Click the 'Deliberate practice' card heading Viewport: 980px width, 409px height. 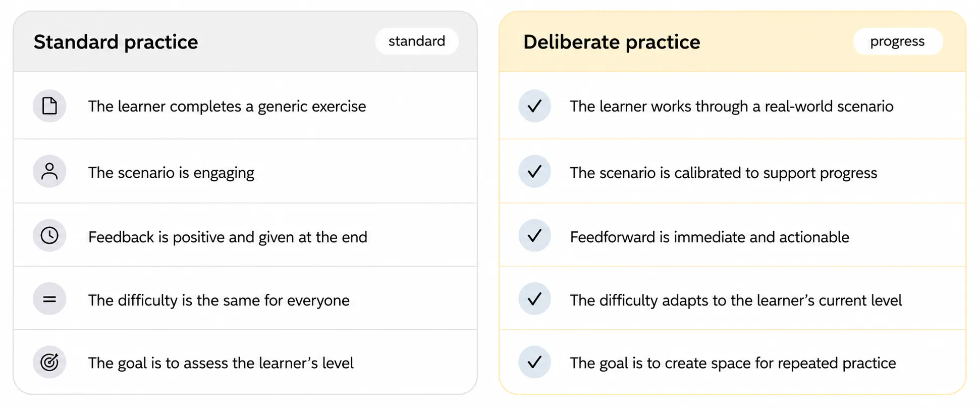pos(612,42)
